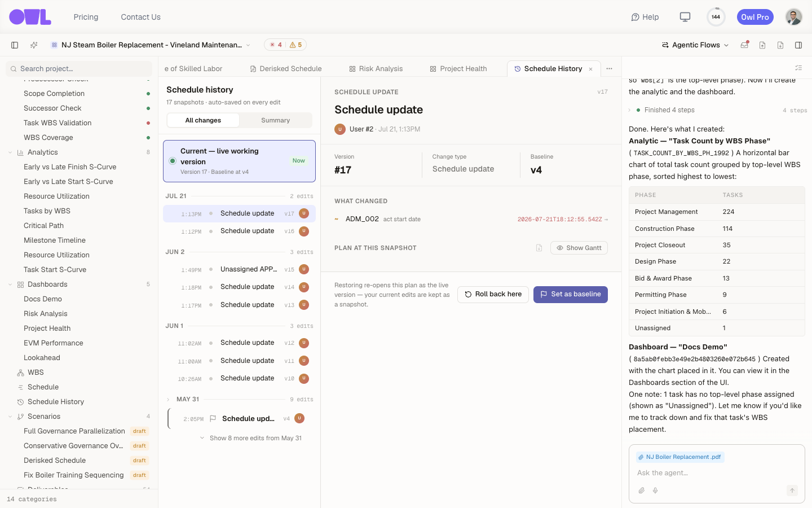Show 8 more edits from May 31
This screenshot has height=508, width=812.
pyautogui.click(x=251, y=438)
